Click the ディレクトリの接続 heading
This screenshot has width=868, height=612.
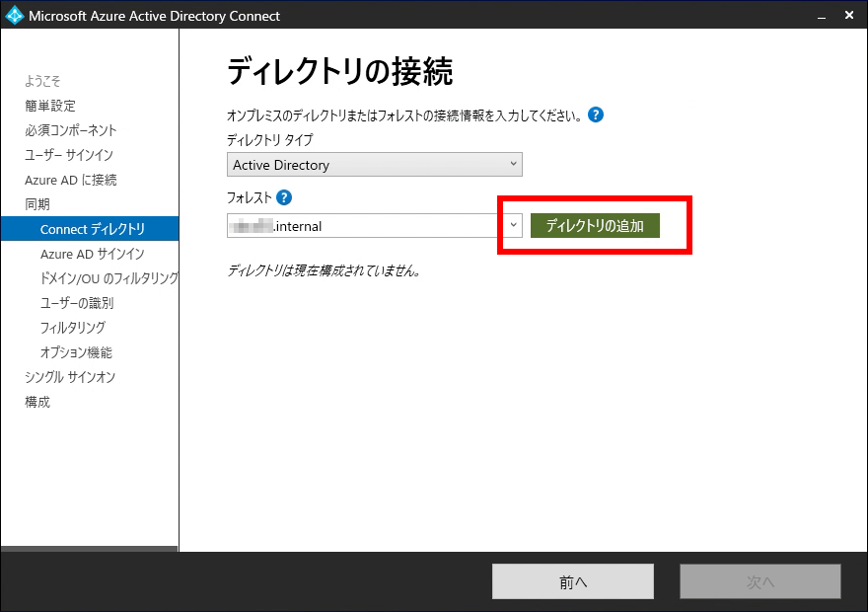(x=340, y=71)
